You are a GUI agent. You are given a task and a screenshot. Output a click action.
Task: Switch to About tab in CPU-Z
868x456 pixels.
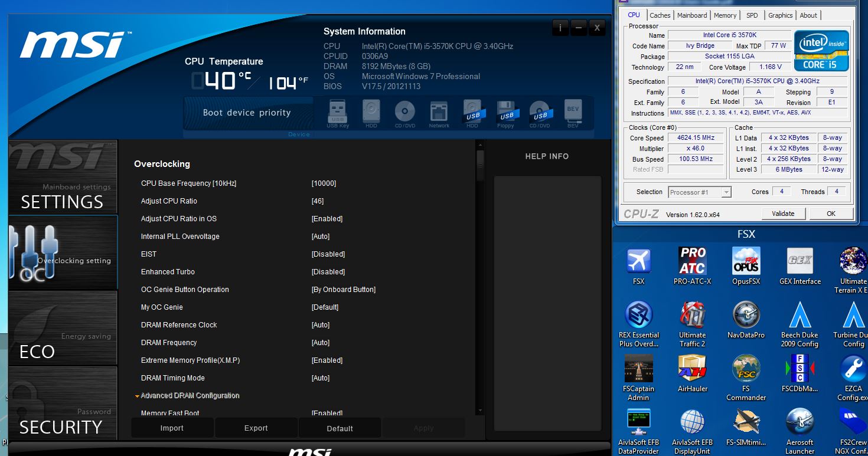(808, 15)
